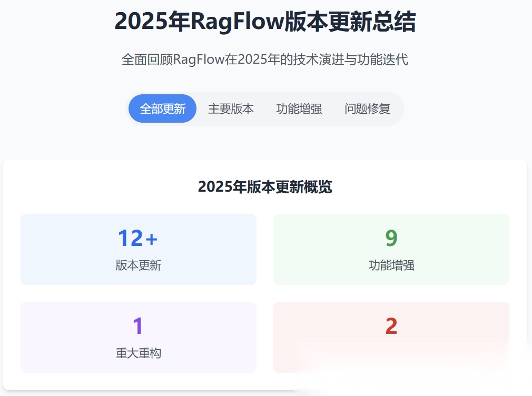532x396 pixels.
Task: Click the 2025年RagFlow版本更新总结 page title
Action: pos(265,22)
